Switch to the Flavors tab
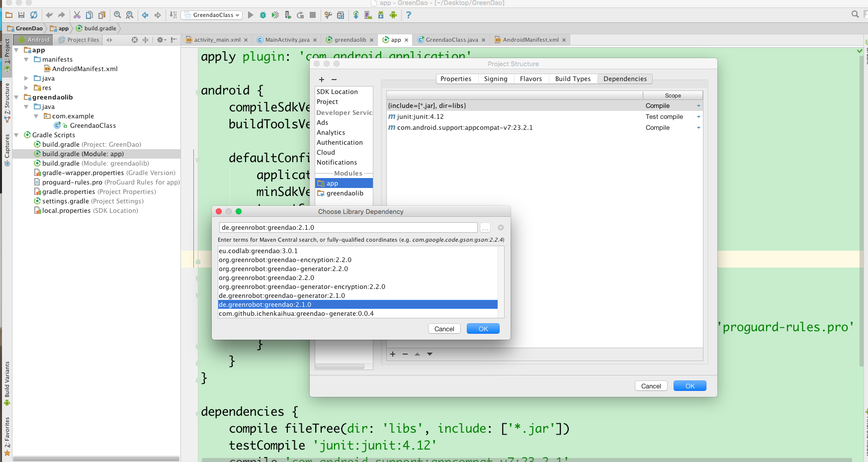The width and height of the screenshot is (868, 462). pyautogui.click(x=531, y=79)
